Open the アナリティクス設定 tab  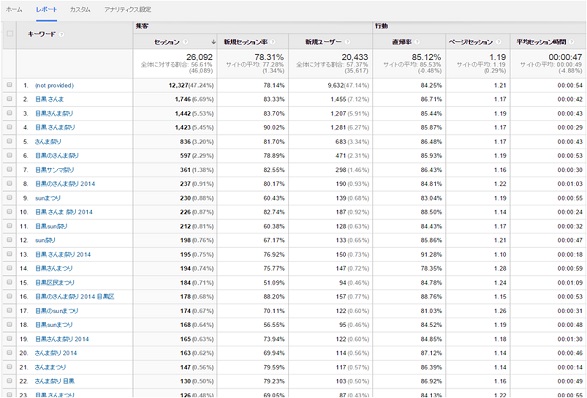click(x=128, y=10)
